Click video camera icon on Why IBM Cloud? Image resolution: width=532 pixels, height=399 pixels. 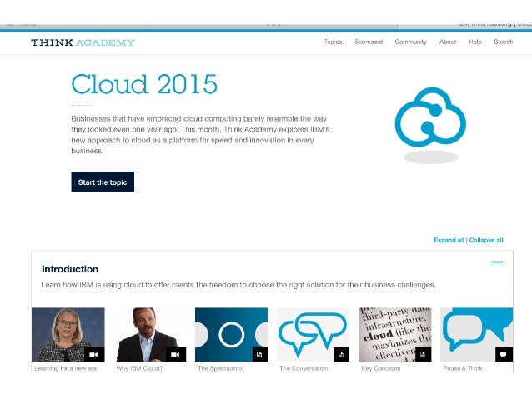176,354
